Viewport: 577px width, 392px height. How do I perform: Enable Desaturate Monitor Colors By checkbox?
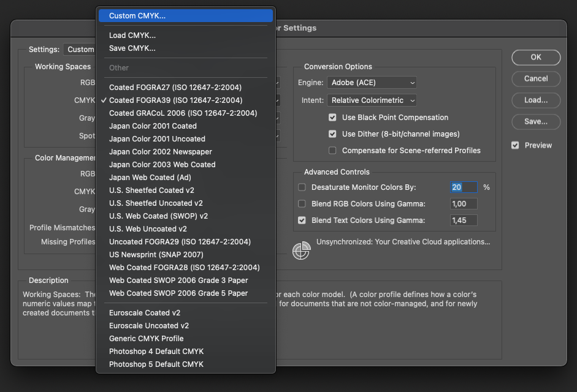(302, 187)
